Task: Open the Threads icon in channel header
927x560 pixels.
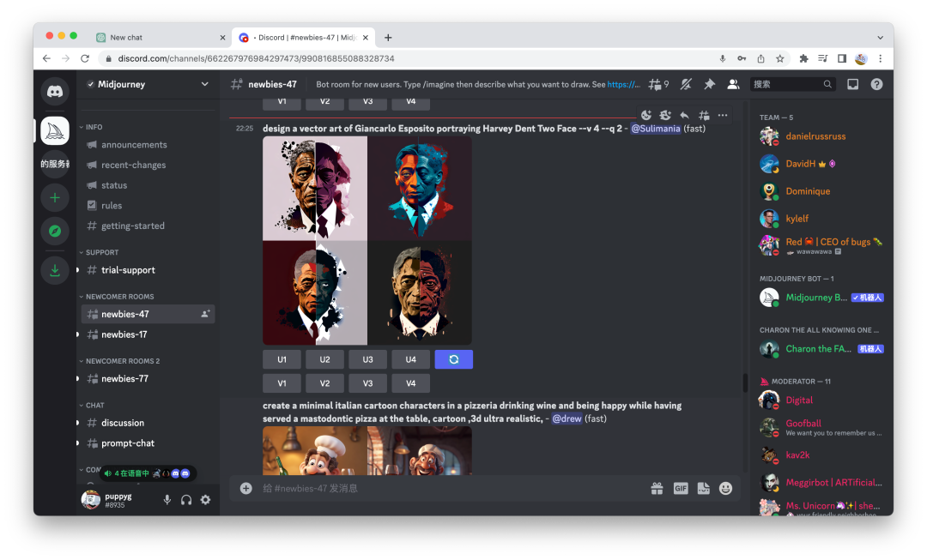Action: pyautogui.click(x=658, y=84)
